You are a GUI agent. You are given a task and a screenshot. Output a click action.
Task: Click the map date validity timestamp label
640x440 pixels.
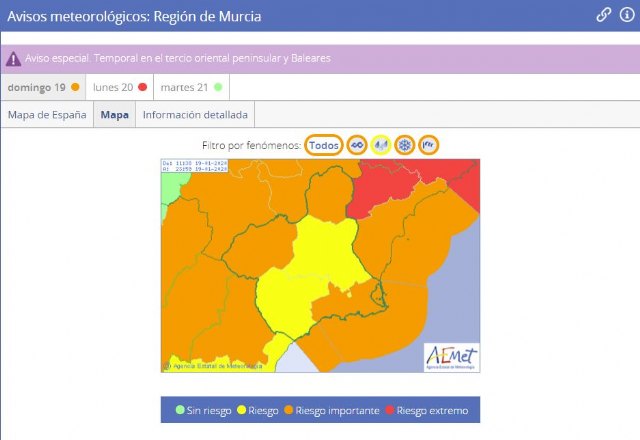click(x=195, y=166)
